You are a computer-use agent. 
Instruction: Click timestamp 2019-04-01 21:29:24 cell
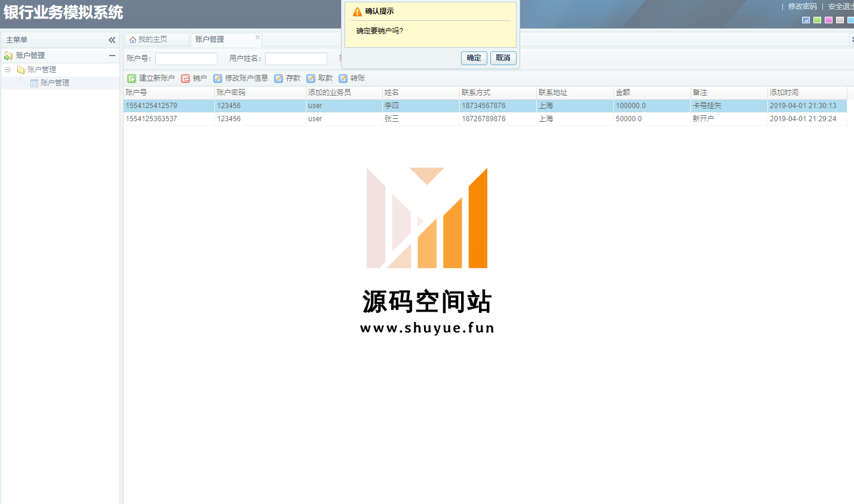coord(807,119)
